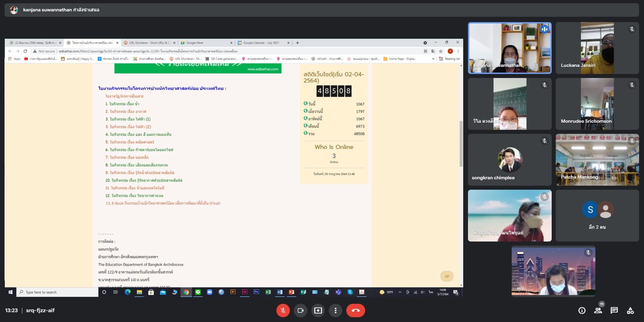Open the Home Page - Digita... bookmark folder
644x322 pixels.
(x=400, y=59)
